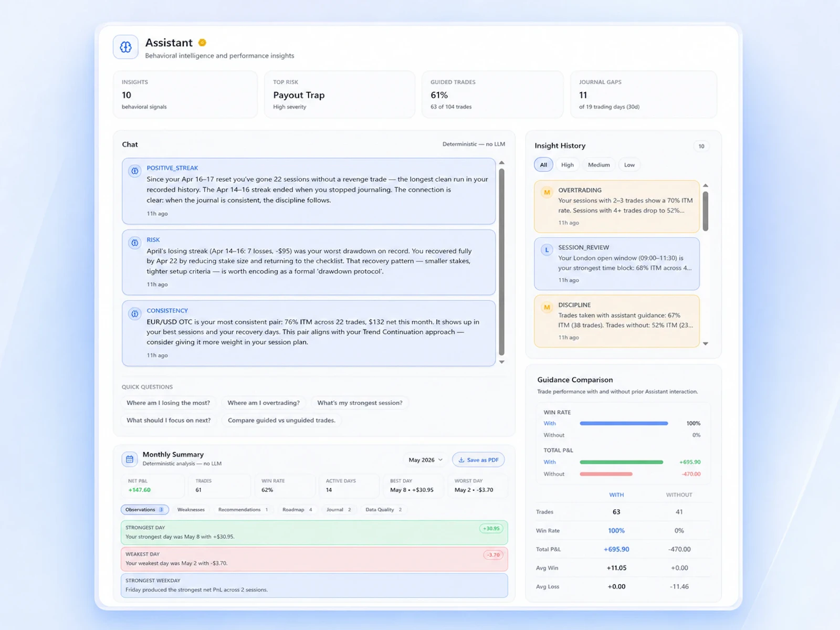The image size is (840, 630).
Task: Click the M severity badge on OVERTRADING
Action: [547, 192]
